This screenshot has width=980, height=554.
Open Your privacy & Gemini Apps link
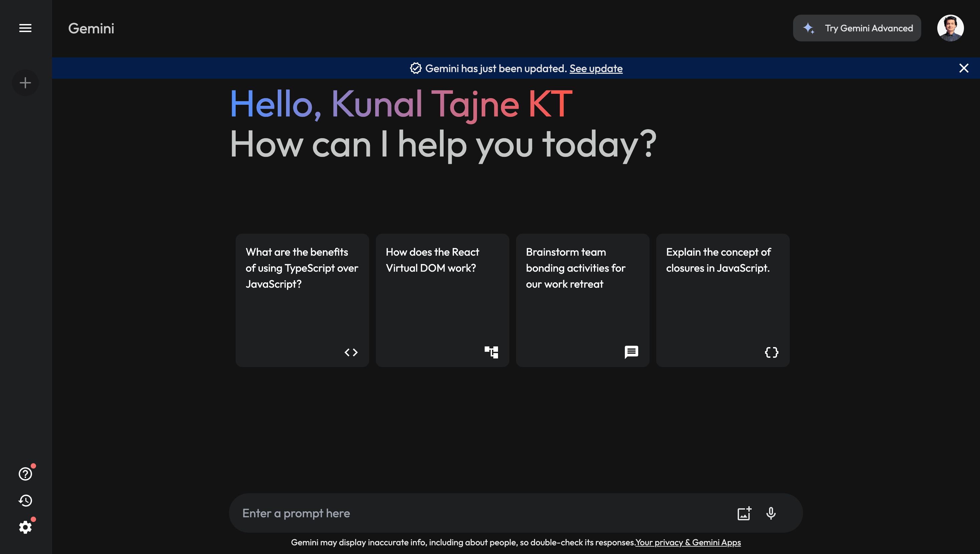coord(688,542)
